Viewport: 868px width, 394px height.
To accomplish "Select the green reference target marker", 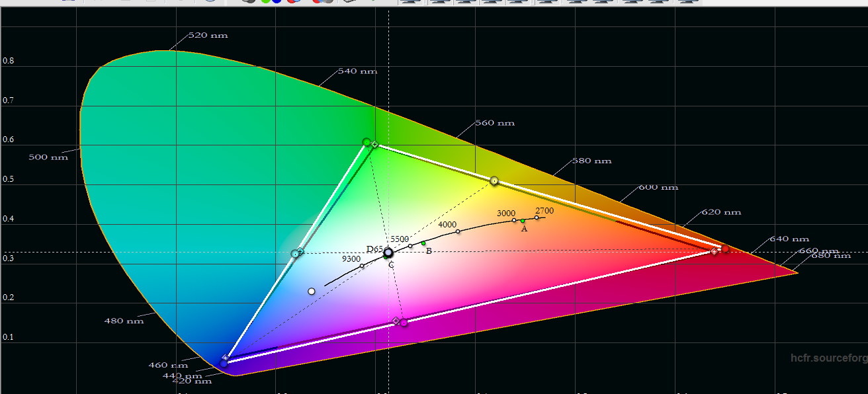I will coord(375,144).
